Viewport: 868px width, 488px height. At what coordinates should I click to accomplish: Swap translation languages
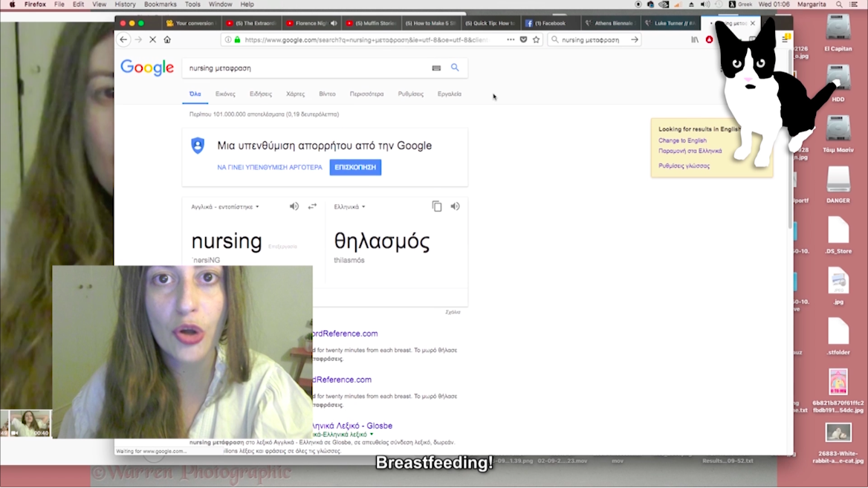[x=312, y=206]
